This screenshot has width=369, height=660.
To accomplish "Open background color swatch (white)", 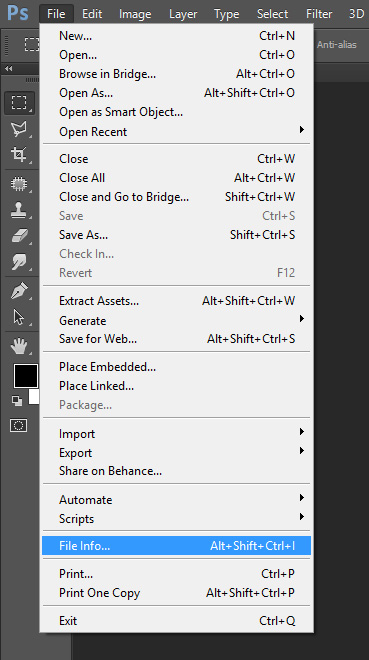I will (34, 397).
